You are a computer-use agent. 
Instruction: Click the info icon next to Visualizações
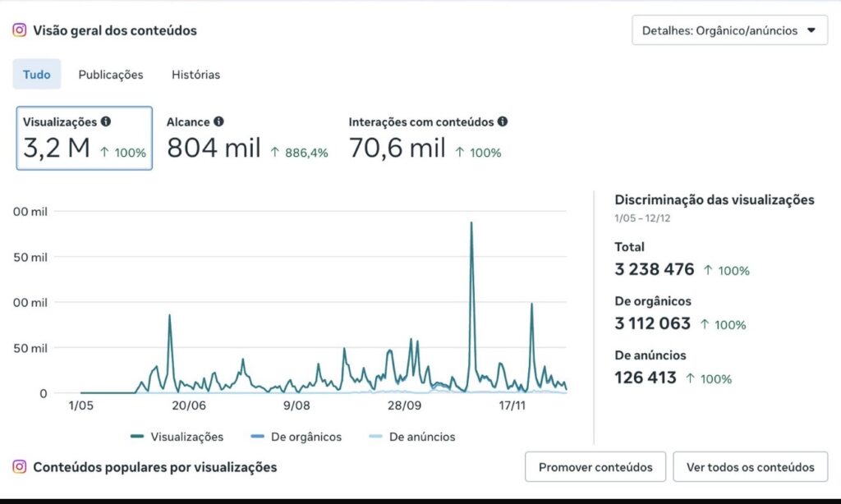[106, 121]
